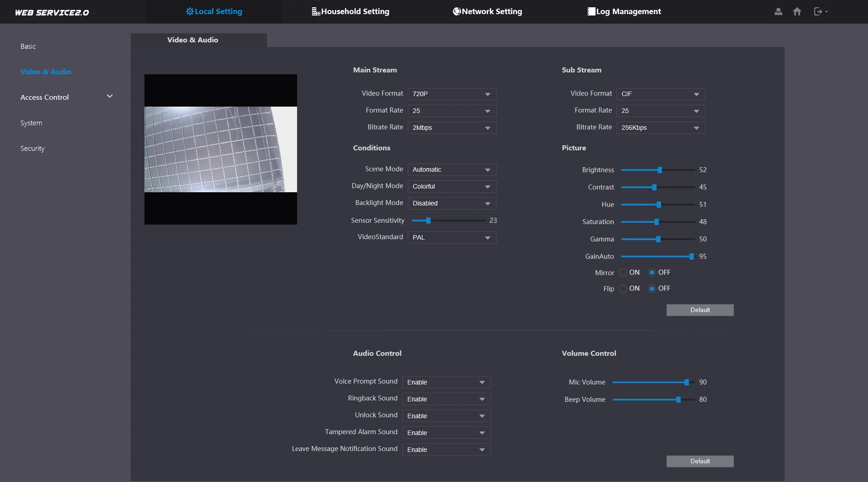Viewport: 868px width, 482px height.
Task: Click Default button under Volume Control
Action: 700,461
